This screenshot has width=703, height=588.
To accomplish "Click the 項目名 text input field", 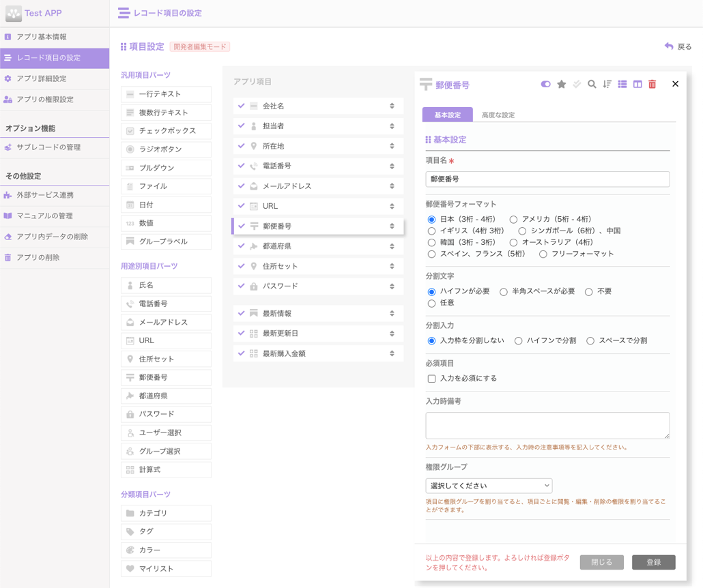I will [x=547, y=179].
